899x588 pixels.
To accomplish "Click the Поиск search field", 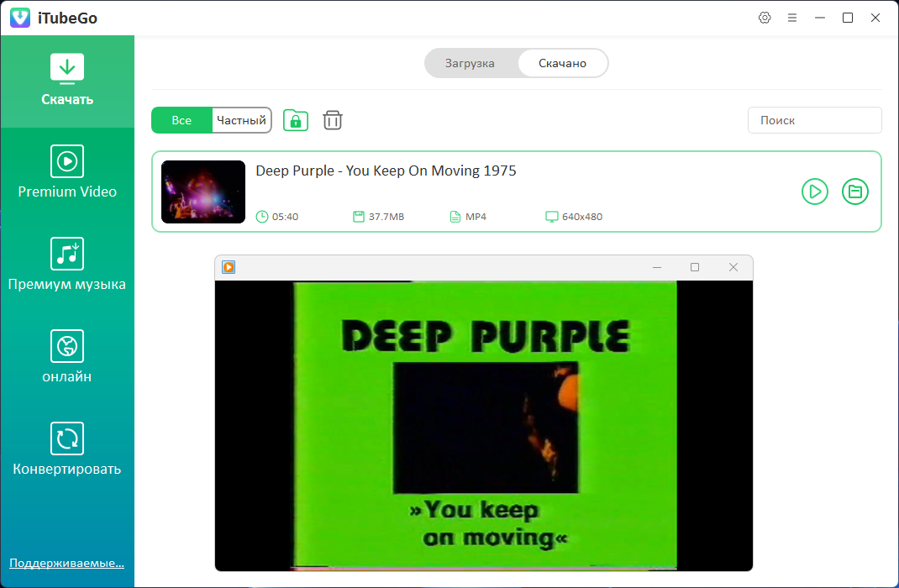I will 815,120.
